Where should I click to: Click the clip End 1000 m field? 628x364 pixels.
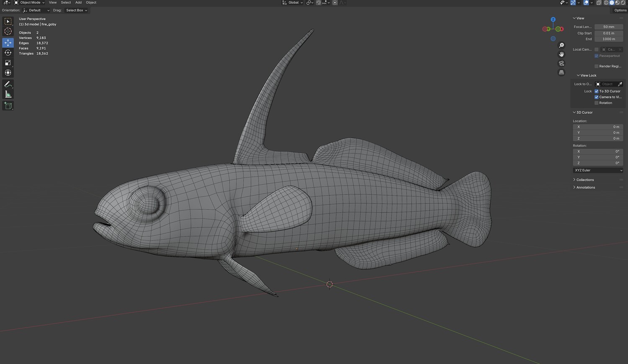tap(609, 39)
